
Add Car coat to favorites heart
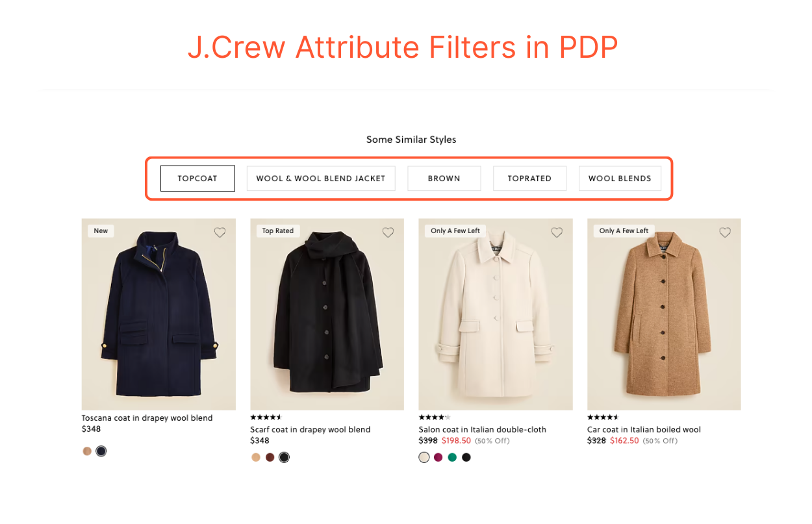tap(725, 232)
